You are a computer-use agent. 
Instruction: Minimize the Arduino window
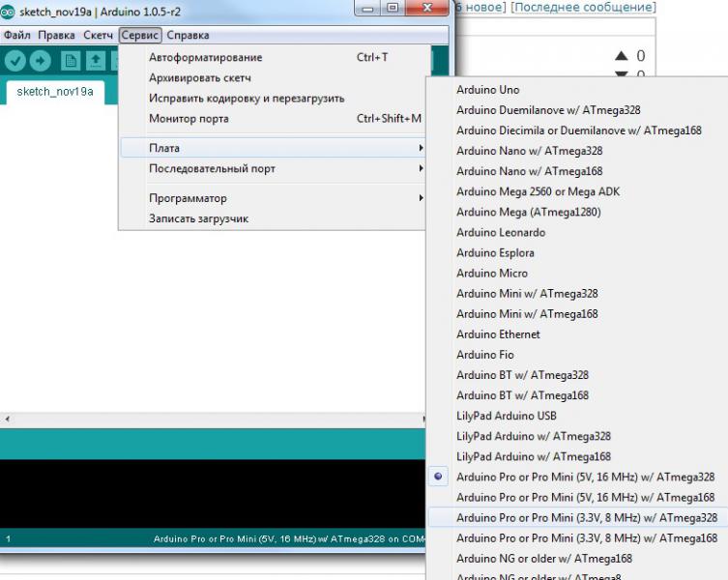coord(367,8)
